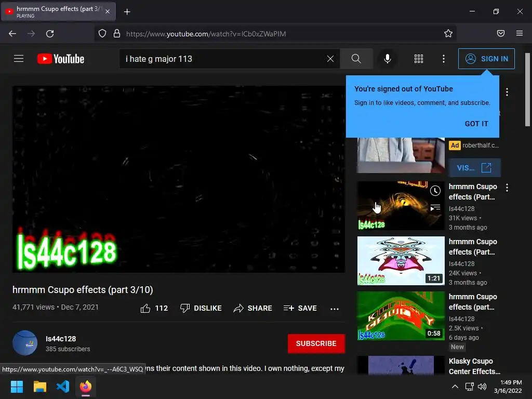Open the 0:58 Csupo effects thumbnail
This screenshot has width=532, height=399.
coord(401,316)
